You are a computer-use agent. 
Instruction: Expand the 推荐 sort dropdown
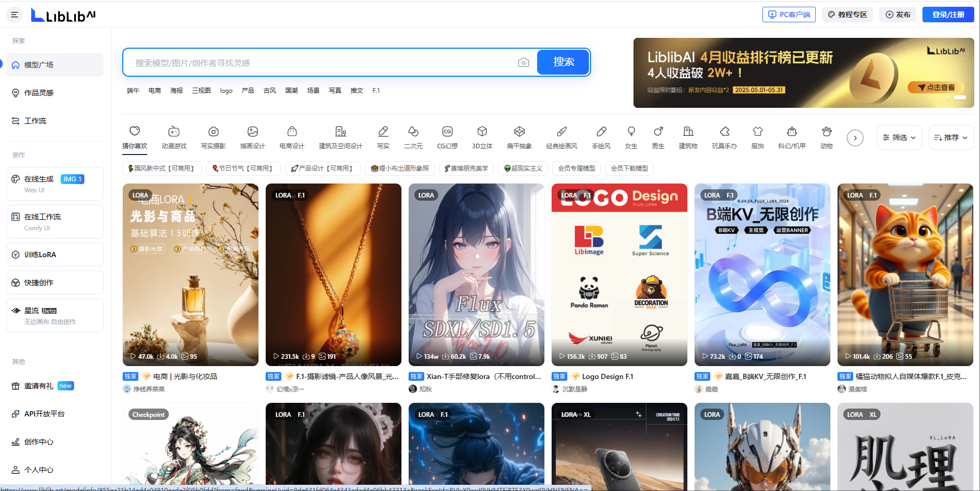click(x=951, y=137)
